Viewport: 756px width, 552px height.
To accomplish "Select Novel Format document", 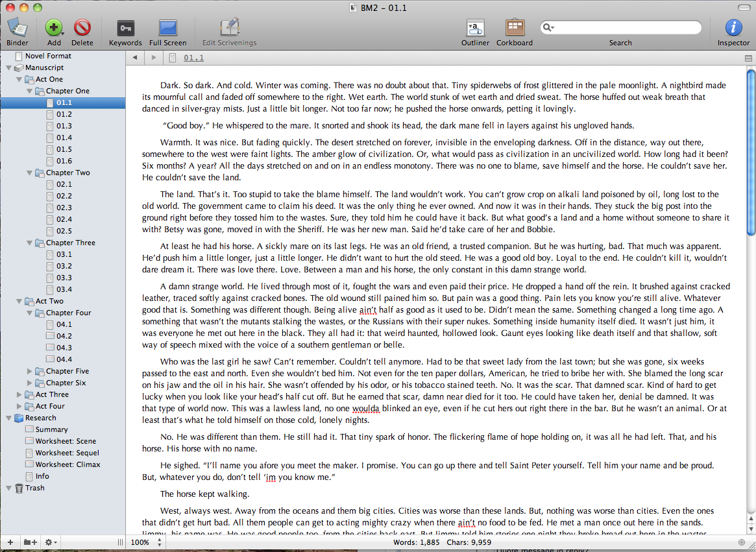I will (48, 56).
